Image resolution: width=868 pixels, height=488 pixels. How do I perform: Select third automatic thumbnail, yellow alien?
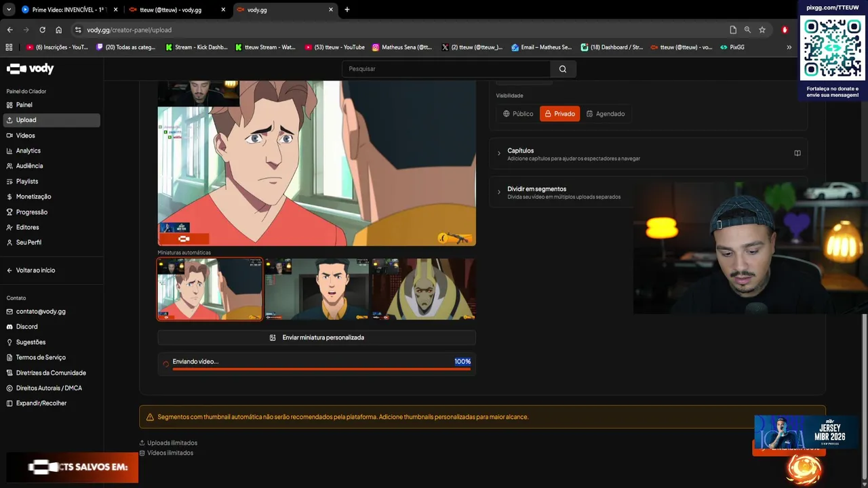pyautogui.click(x=423, y=289)
